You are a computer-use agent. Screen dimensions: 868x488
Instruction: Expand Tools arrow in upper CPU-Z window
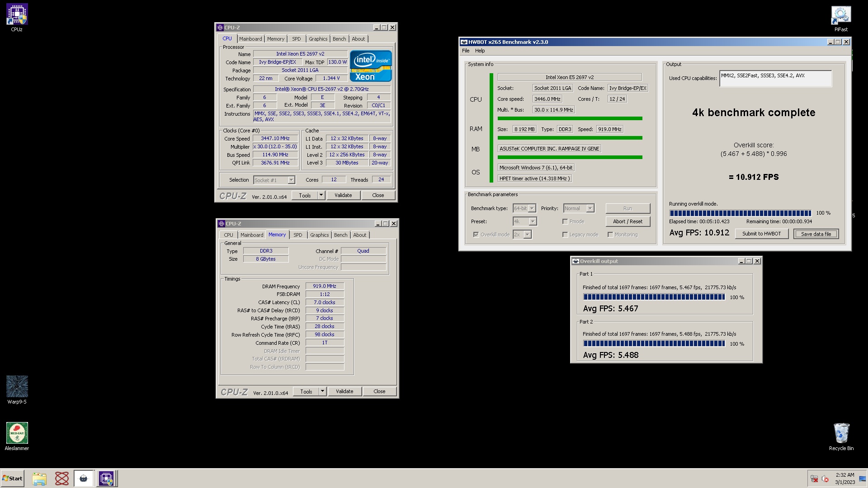coord(321,195)
